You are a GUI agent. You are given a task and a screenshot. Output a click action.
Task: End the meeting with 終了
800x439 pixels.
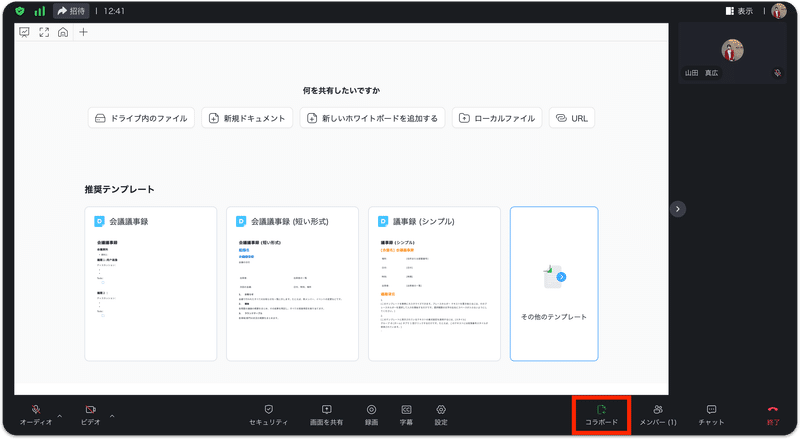click(x=773, y=415)
